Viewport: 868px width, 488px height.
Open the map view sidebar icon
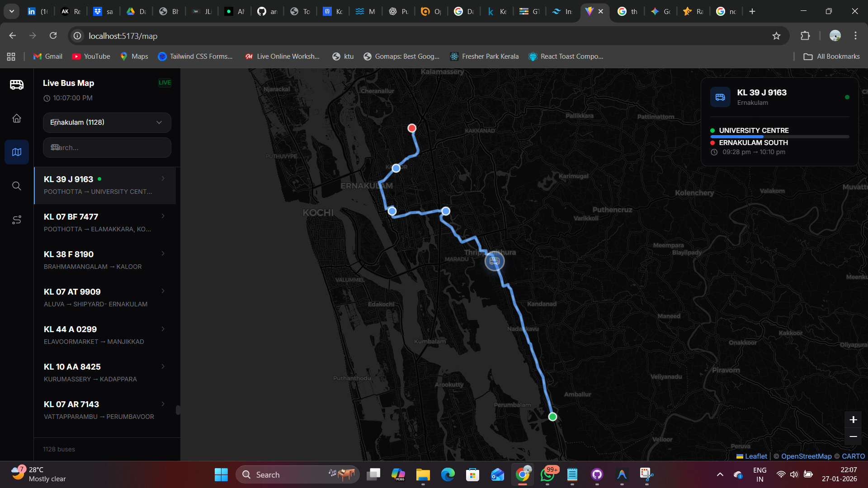17,152
